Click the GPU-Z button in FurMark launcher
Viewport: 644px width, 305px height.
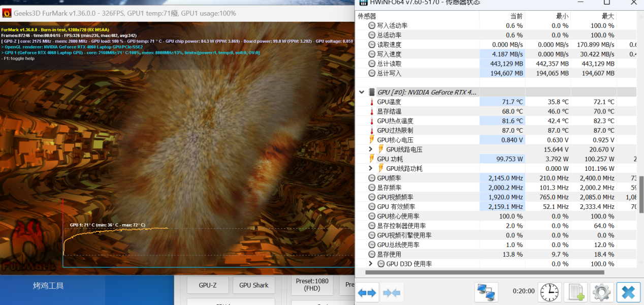tap(208, 285)
